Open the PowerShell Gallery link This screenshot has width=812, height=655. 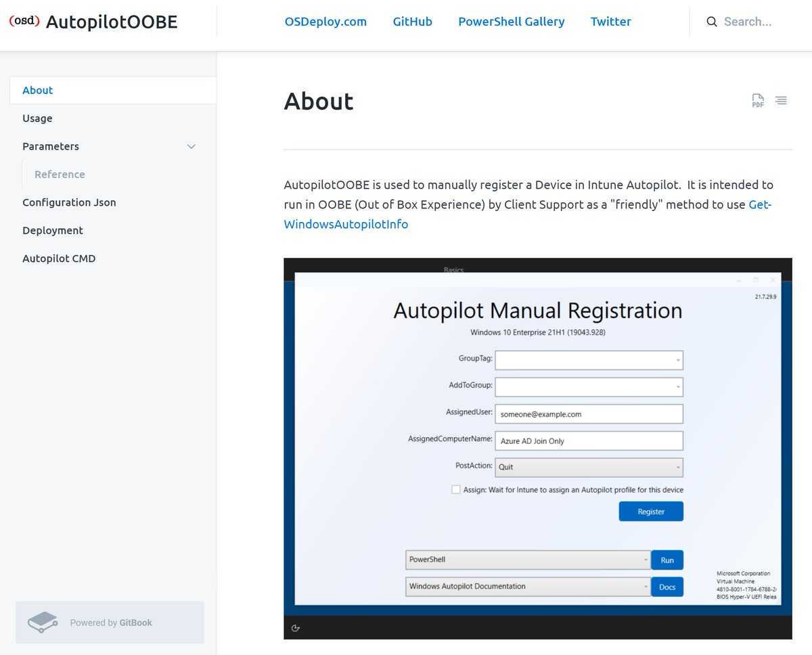click(511, 22)
